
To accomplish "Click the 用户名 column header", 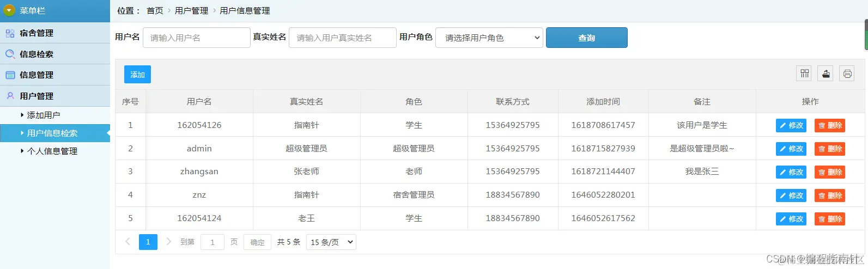I will 199,101.
